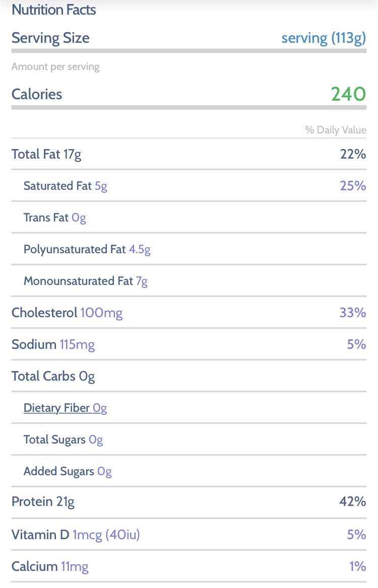
Task: Select Vitamin D 1mcg (40iu) value
Action: pos(106,534)
